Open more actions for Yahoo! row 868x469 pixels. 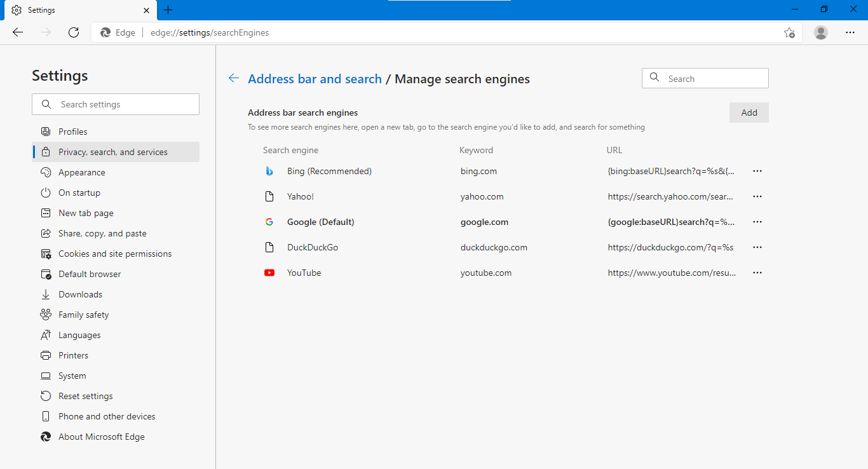[757, 196]
